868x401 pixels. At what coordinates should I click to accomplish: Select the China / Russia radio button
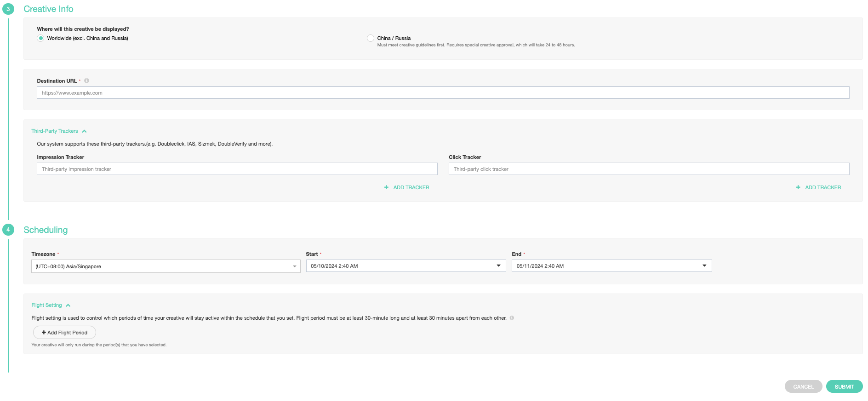click(371, 38)
